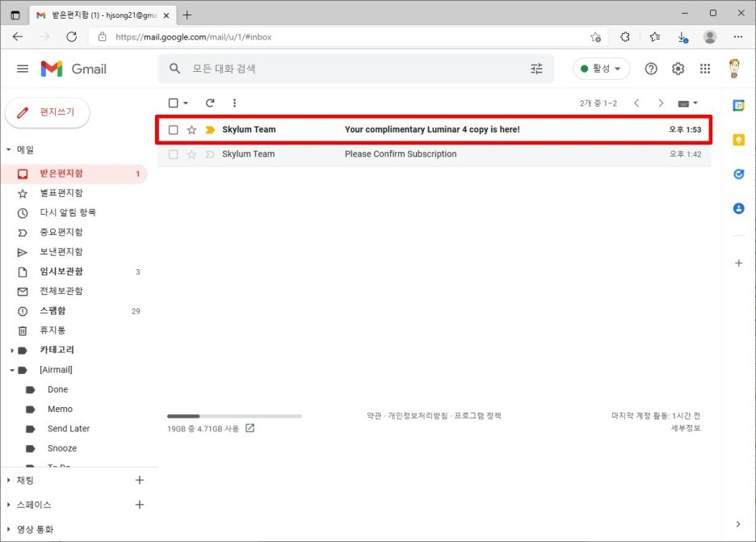Refresh the inbox mail list

pos(210,103)
